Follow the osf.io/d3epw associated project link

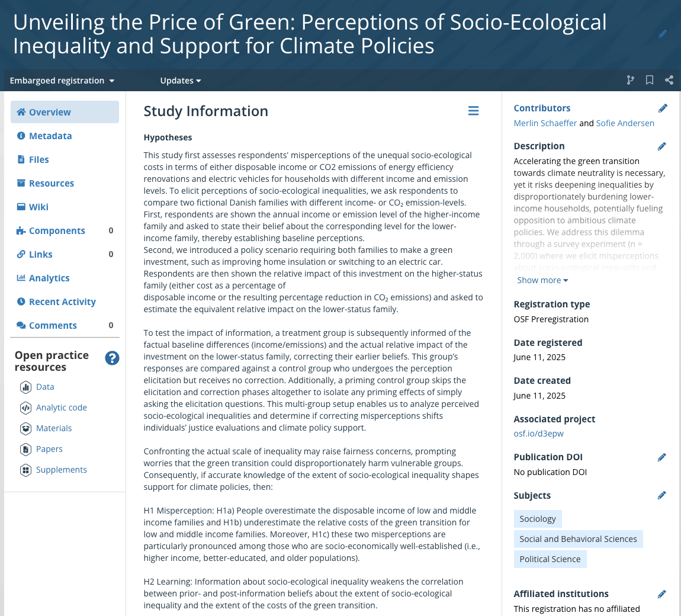tap(538, 434)
